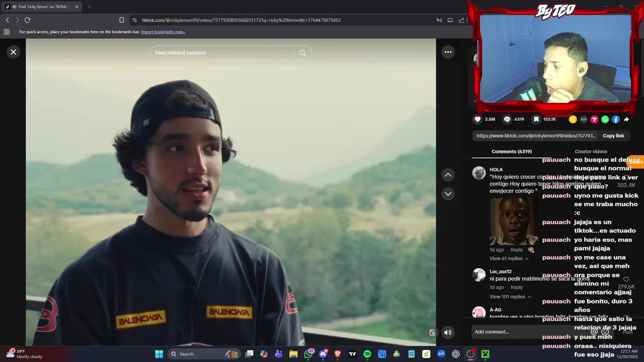The image size is (644, 362).
Task: Close the TikTok video viewer
Action: coord(14,52)
